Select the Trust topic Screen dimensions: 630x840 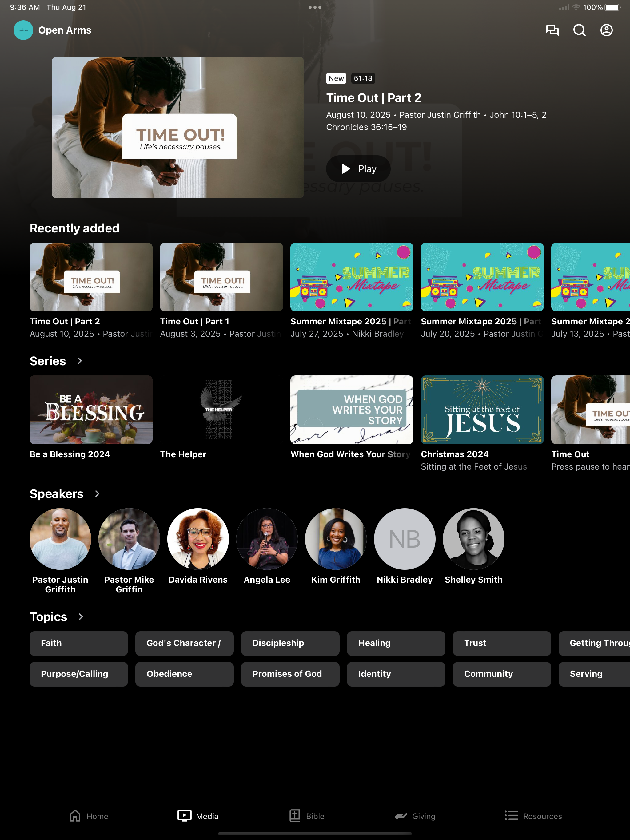click(502, 643)
